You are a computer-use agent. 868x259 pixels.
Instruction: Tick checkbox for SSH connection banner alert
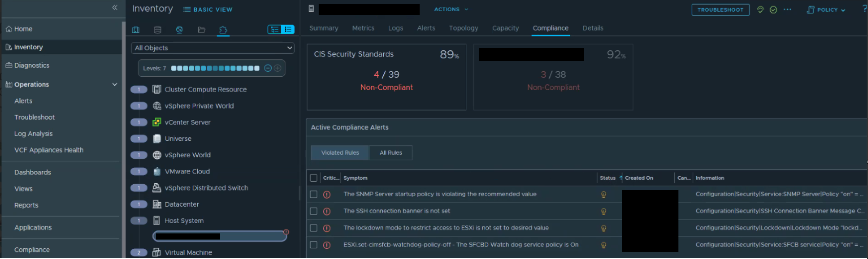314,211
